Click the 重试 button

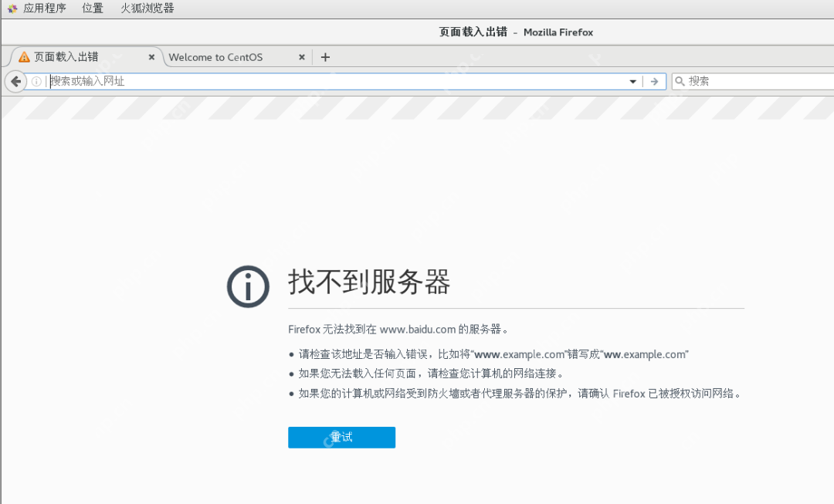[341, 437]
